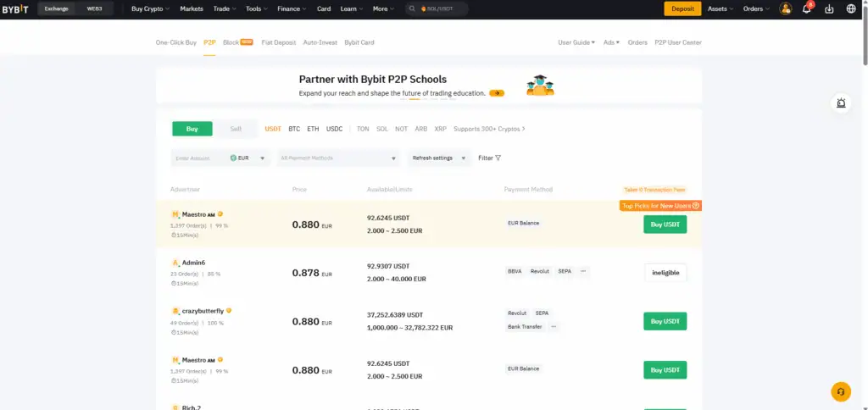Click the graduation caps banner illustration

point(540,86)
